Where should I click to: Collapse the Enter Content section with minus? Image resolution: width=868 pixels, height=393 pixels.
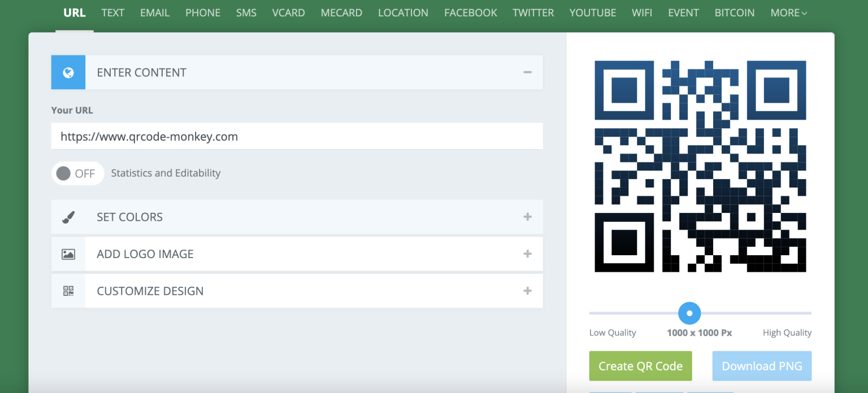(x=527, y=72)
